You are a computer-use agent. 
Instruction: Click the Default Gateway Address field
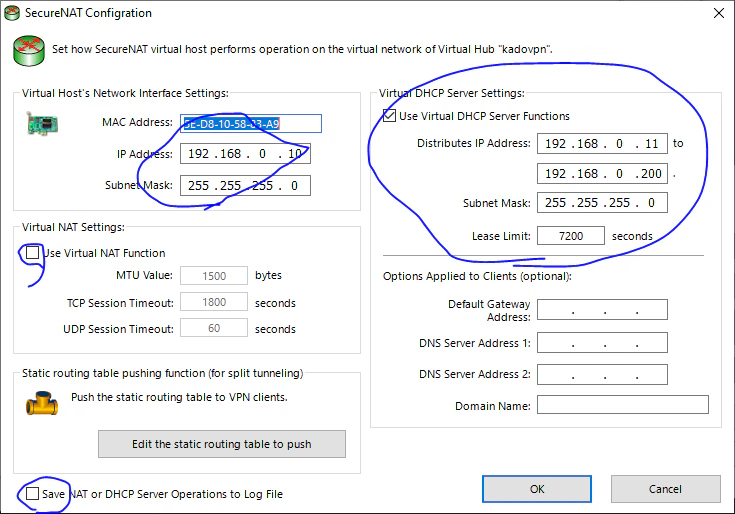tap(602, 310)
